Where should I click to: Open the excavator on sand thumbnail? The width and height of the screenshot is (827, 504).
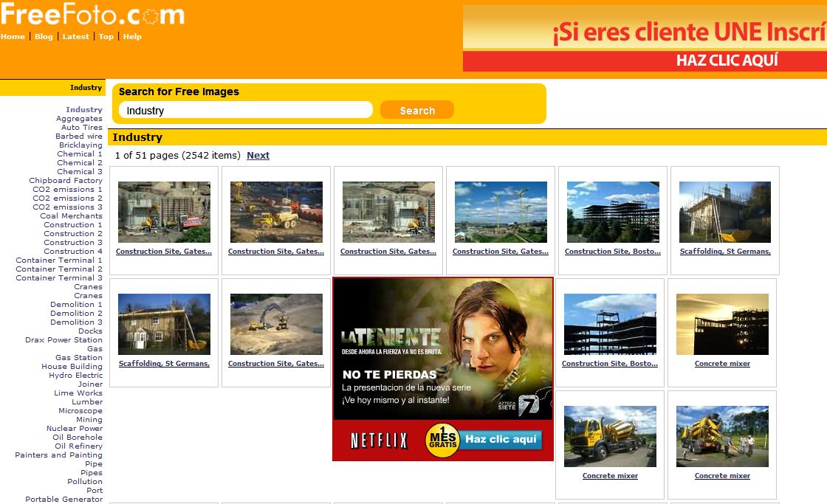tap(276, 324)
